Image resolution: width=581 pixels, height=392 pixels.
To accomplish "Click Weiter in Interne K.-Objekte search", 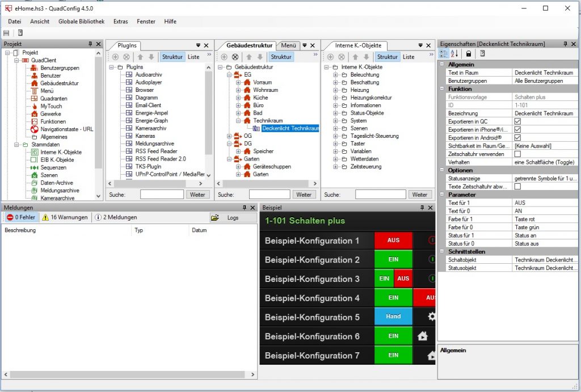I will 419,195.
